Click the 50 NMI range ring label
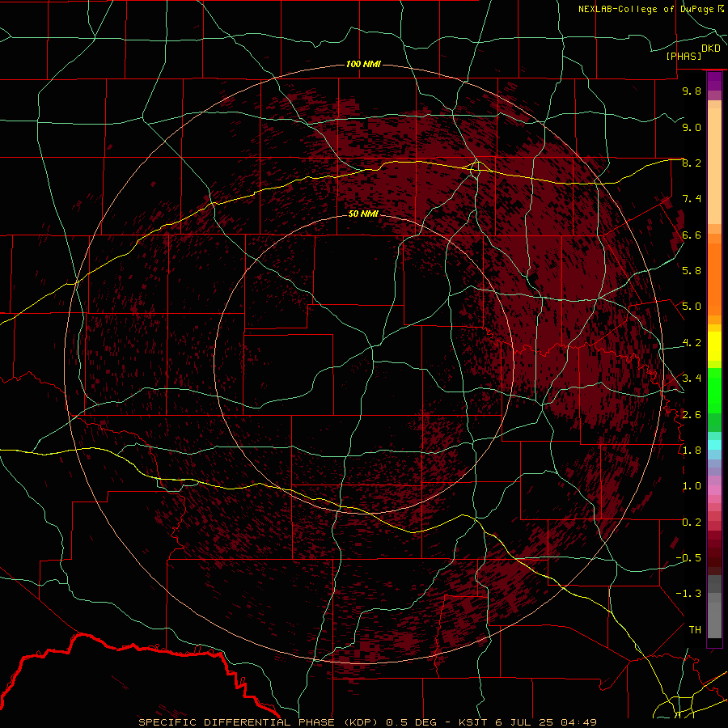The width and height of the screenshot is (728, 728). [x=363, y=214]
